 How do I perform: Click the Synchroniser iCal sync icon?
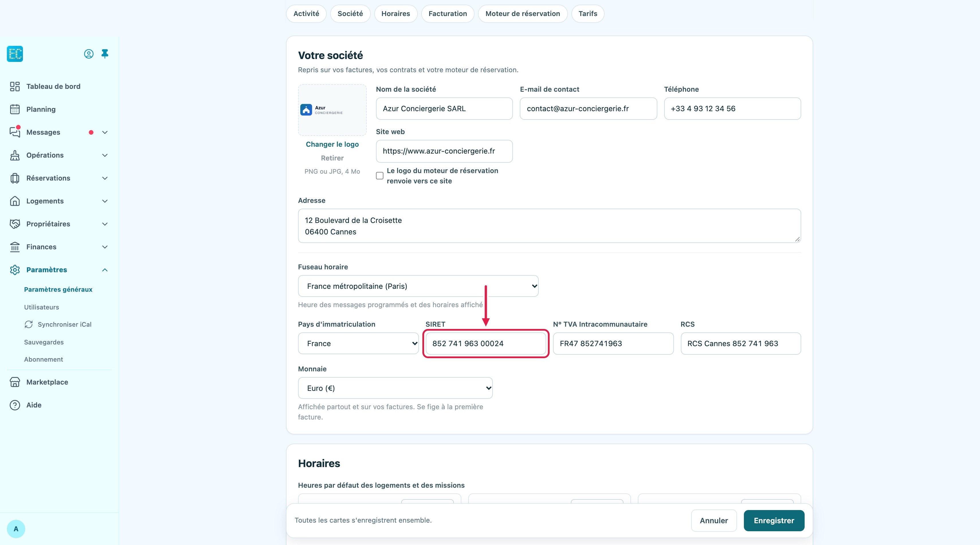click(29, 324)
